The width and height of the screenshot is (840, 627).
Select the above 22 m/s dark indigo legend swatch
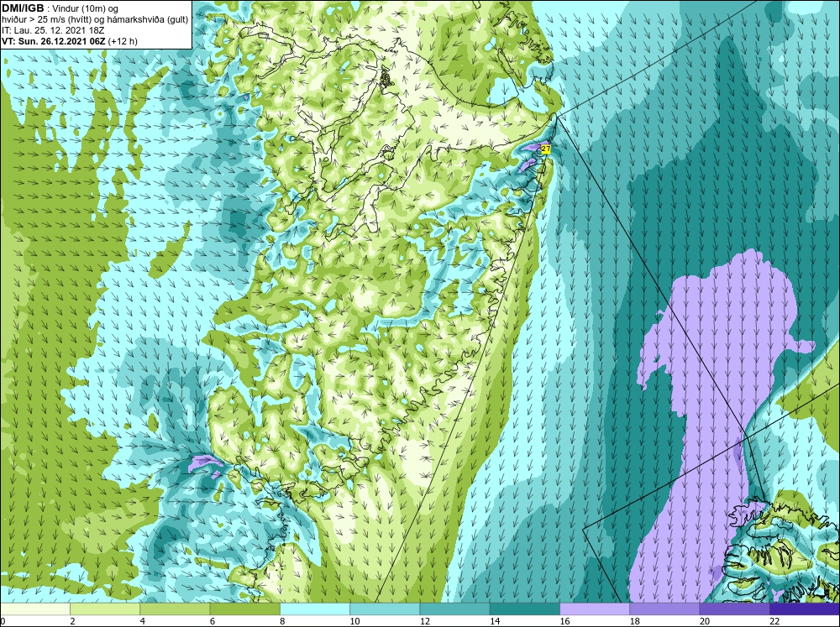[805, 609]
